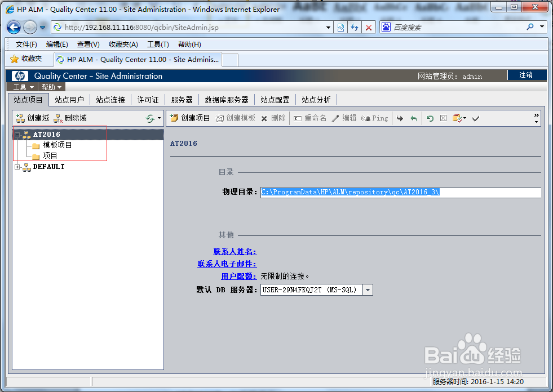
Task: Click the 删除域 (delete domain) button
Action: [x=70, y=118]
